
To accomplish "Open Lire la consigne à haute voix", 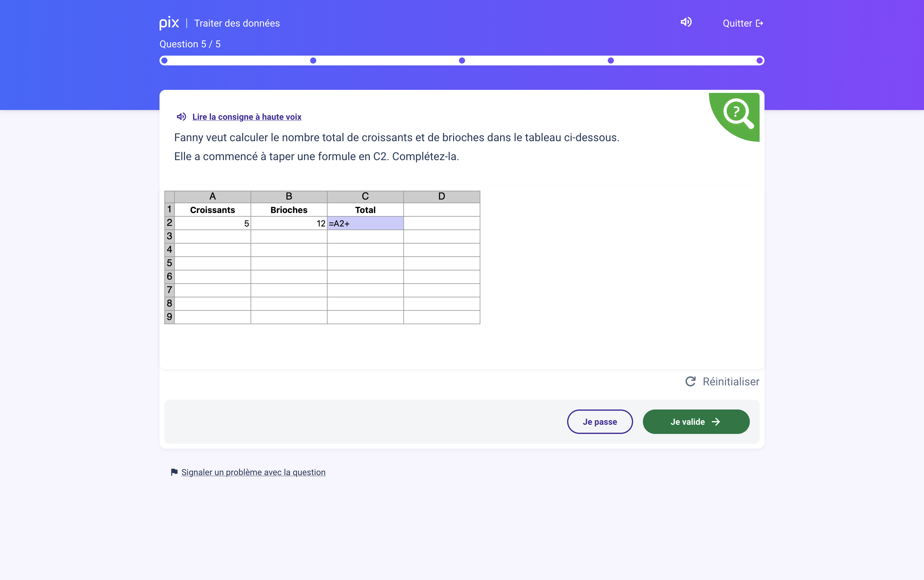I will pos(246,117).
